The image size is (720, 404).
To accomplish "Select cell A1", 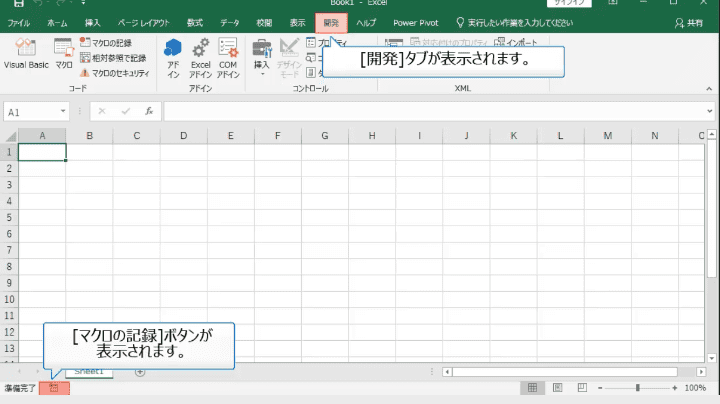I will click(x=42, y=152).
